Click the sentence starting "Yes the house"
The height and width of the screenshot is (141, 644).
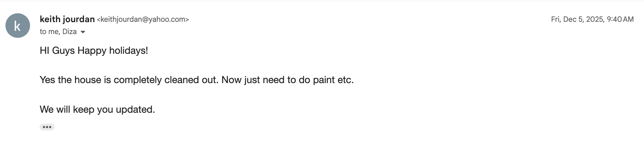pos(197,80)
